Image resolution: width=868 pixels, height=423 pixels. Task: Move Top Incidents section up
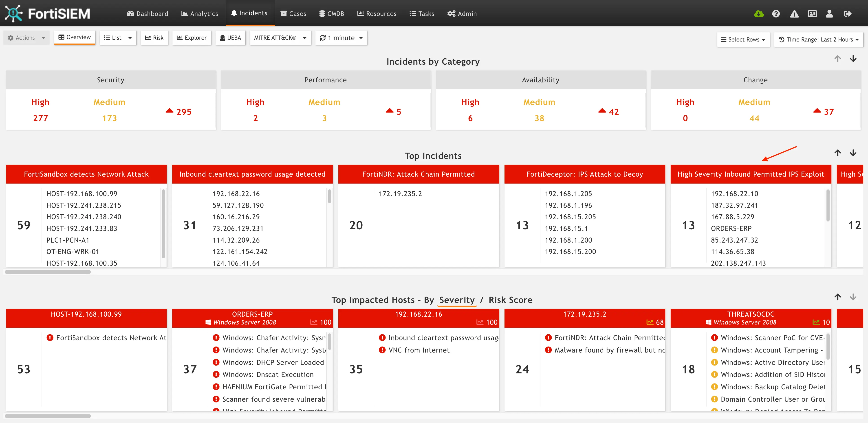tap(838, 153)
